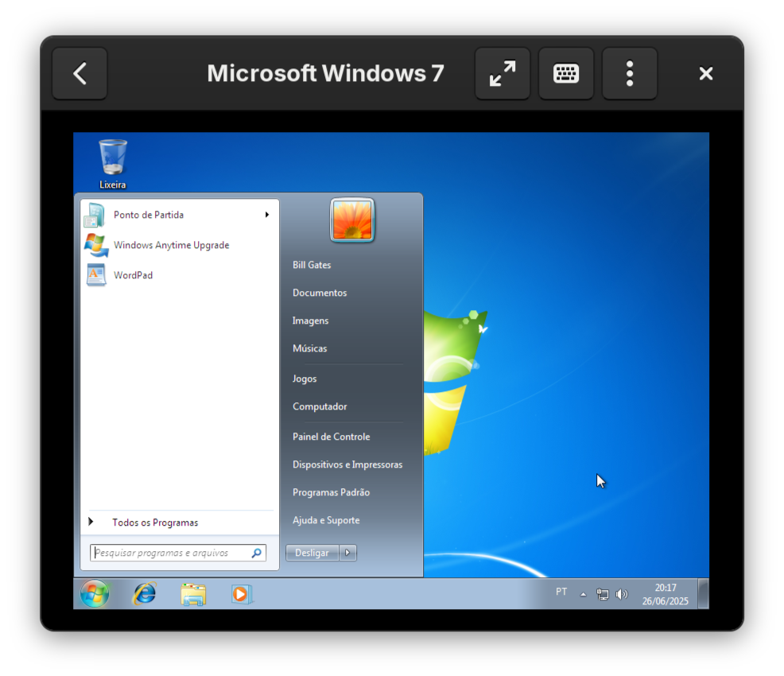Click the volume speaker tray icon
The image size is (784, 676).
[x=622, y=594]
